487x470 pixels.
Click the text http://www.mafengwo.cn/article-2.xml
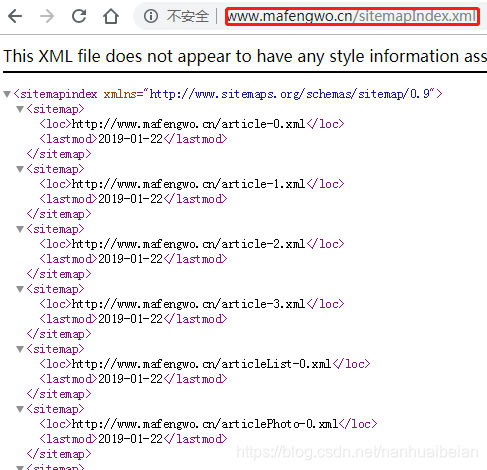(x=188, y=244)
